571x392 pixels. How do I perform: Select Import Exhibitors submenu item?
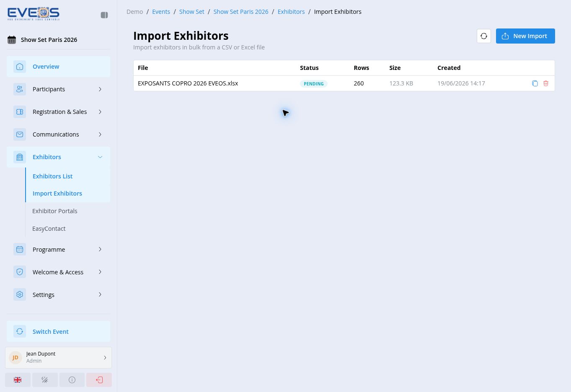pos(68,193)
